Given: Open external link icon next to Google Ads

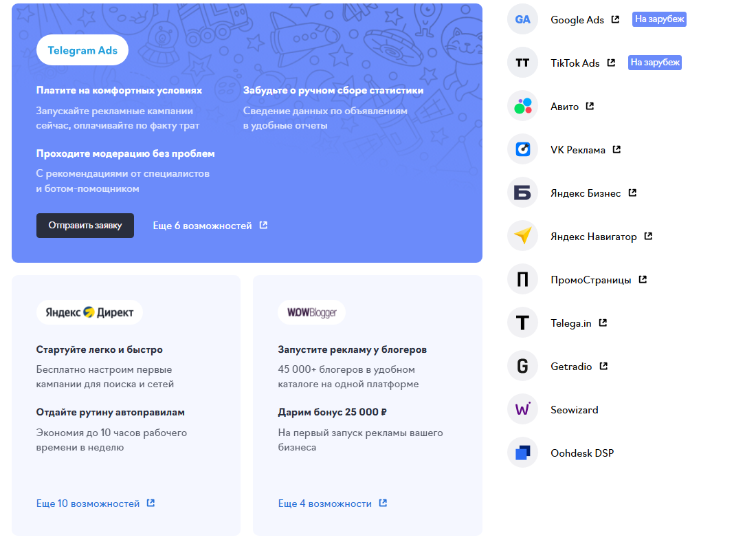Looking at the screenshot, I should tap(615, 19).
